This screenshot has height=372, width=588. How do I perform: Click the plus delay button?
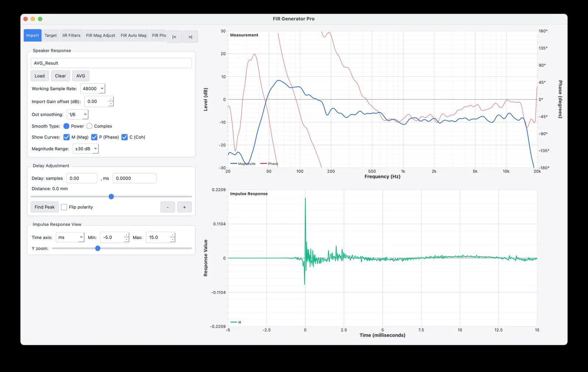pos(184,207)
